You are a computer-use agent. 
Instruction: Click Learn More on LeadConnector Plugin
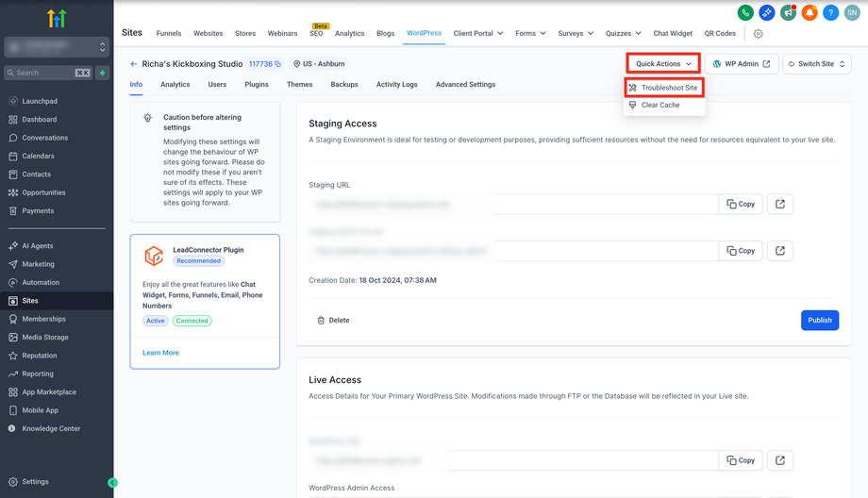point(160,353)
